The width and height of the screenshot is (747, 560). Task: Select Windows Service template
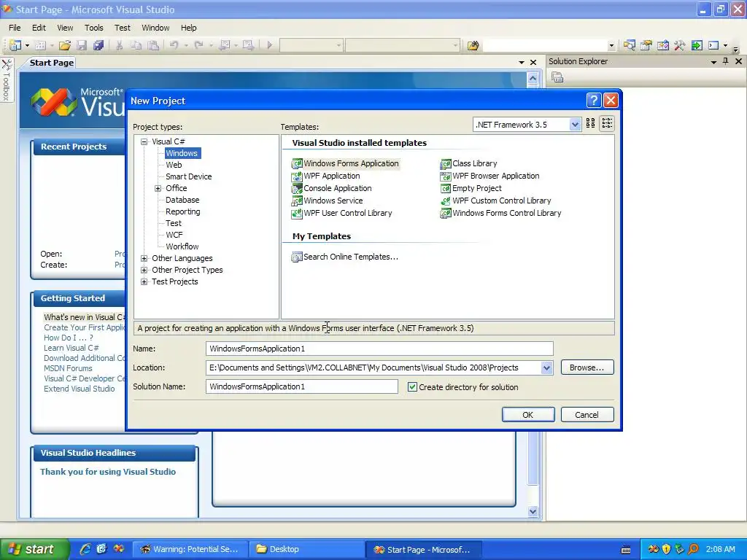(328, 201)
